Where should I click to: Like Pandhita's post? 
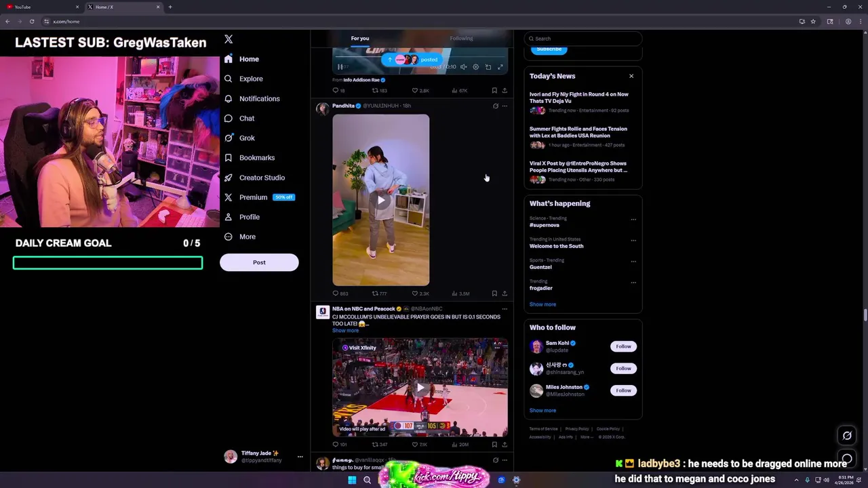pos(420,293)
